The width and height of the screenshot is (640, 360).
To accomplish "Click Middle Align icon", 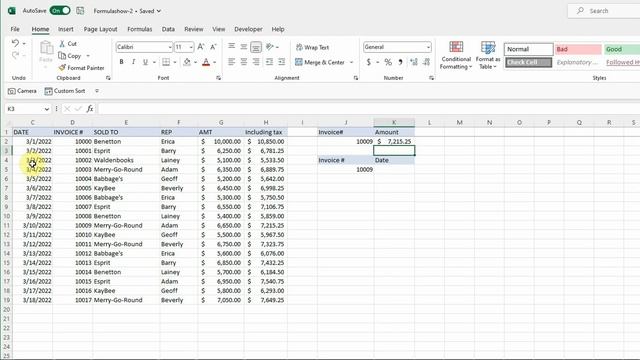I will pos(244,47).
